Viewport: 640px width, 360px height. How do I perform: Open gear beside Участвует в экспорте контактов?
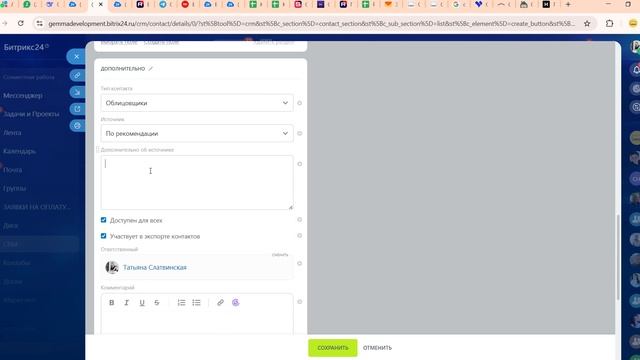300,236
